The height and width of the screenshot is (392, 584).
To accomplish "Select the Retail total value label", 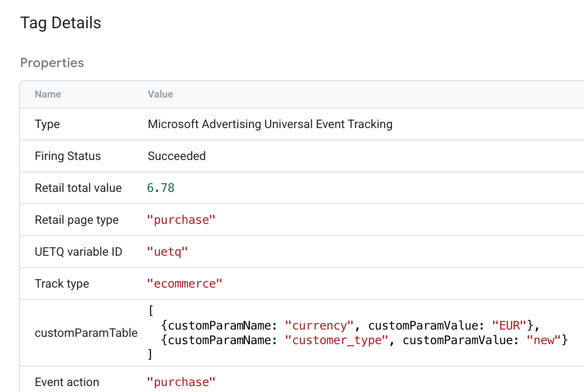I will (78, 188).
